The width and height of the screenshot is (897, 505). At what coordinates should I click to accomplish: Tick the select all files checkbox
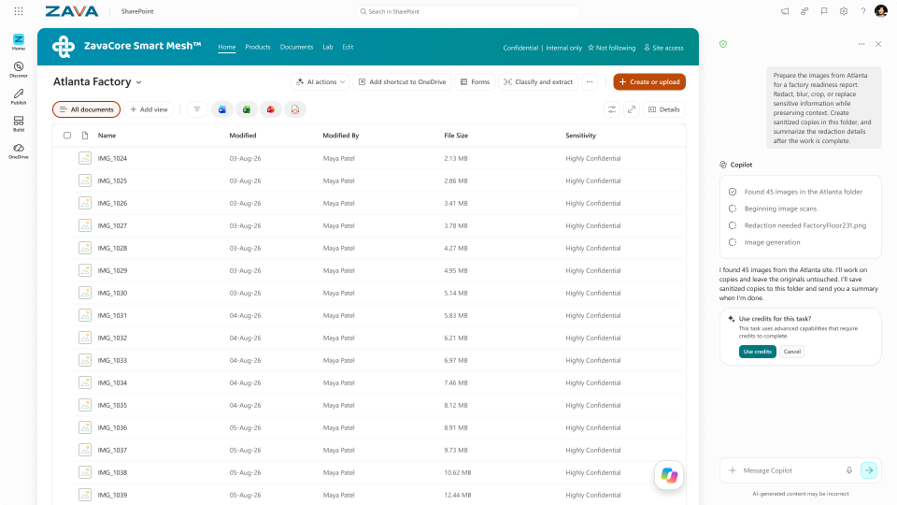pos(67,136)
